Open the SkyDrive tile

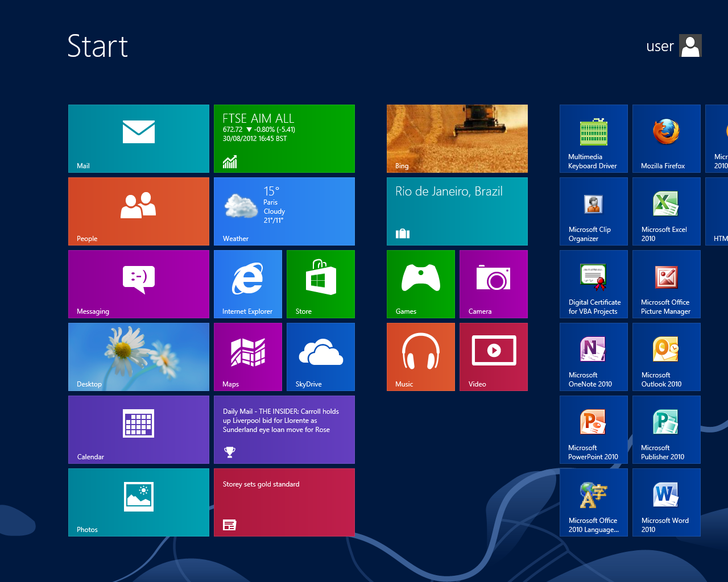[x=321, y=357]
